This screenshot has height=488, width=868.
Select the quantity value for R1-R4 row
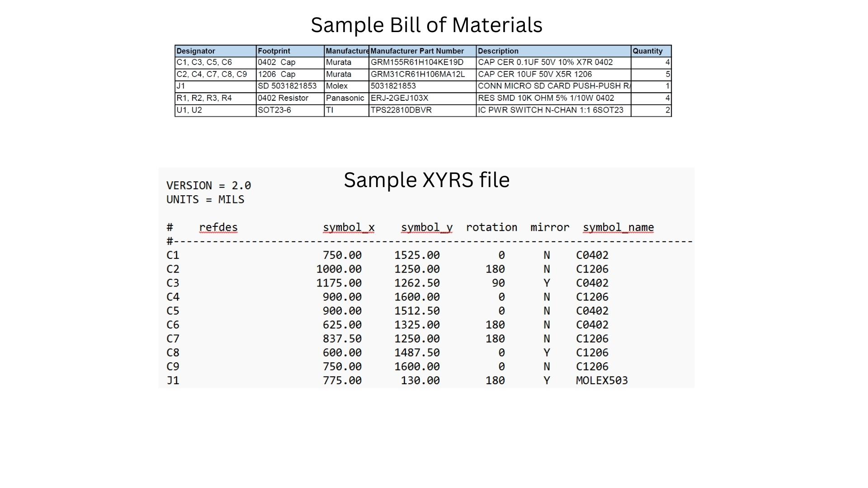[x=667, y=98]
